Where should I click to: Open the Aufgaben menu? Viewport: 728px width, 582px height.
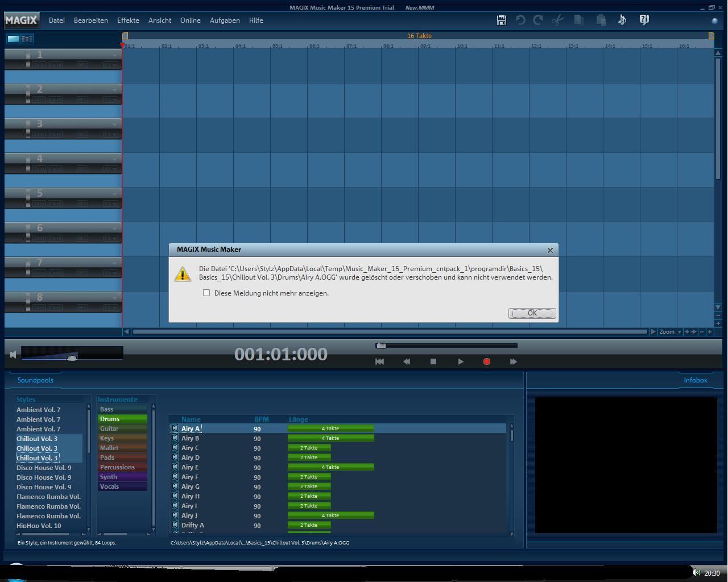[x=225, y=20]
